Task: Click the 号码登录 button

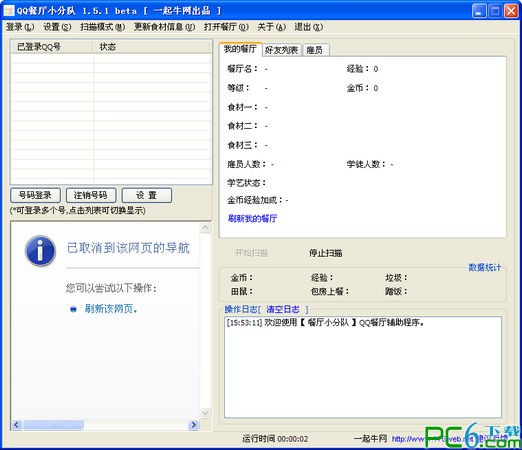Action: 35,195
